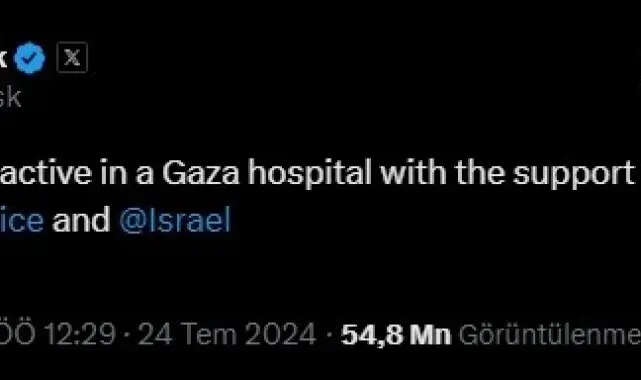Click the 12:29 post timestamp
641x380 pixels.
(79, 334)
